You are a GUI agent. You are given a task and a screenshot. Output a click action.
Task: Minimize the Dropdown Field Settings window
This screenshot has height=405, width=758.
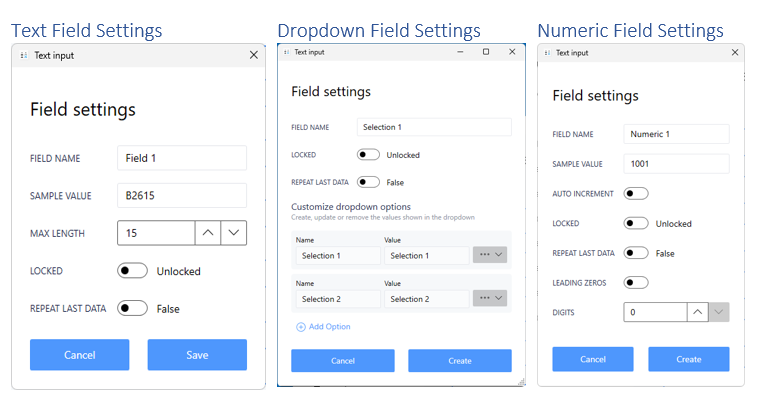460,52
